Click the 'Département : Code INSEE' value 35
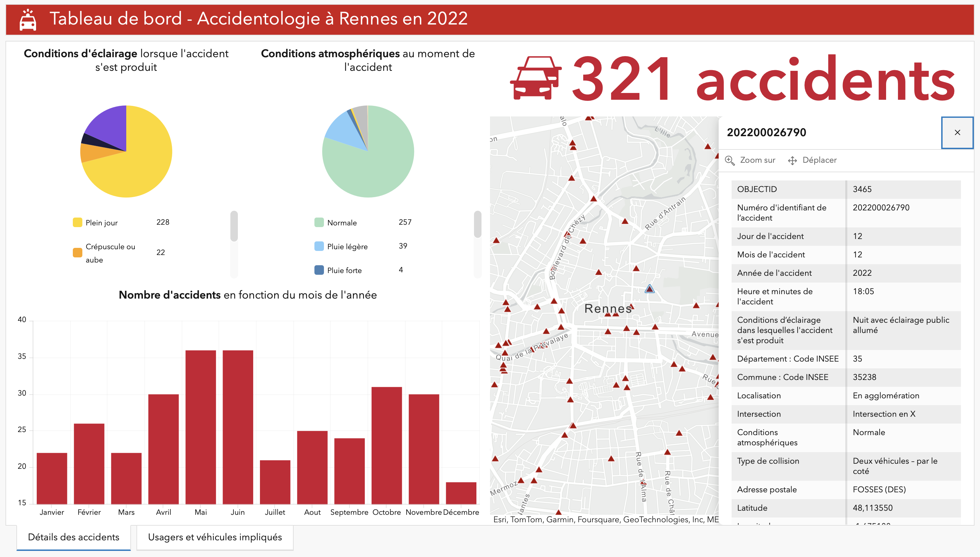Image resolution: width=980 pixels, height=557 pixels. pyautogui.click(x=857, y=359)
